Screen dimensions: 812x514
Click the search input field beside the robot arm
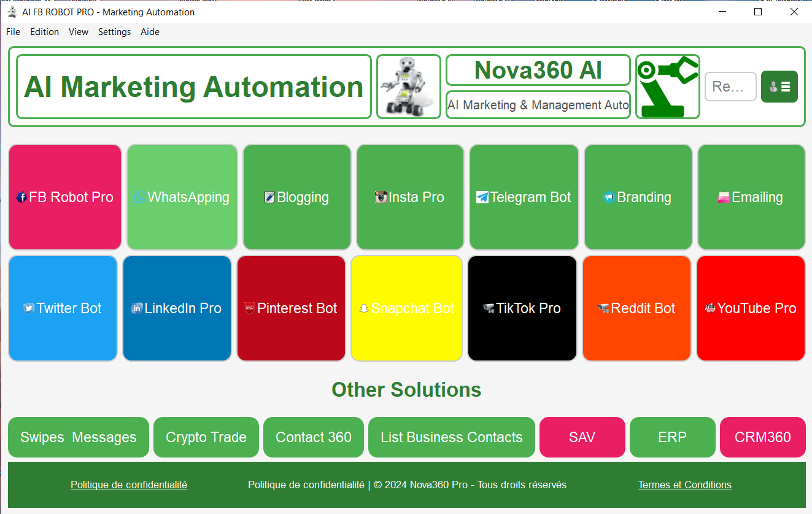point(730,87)
